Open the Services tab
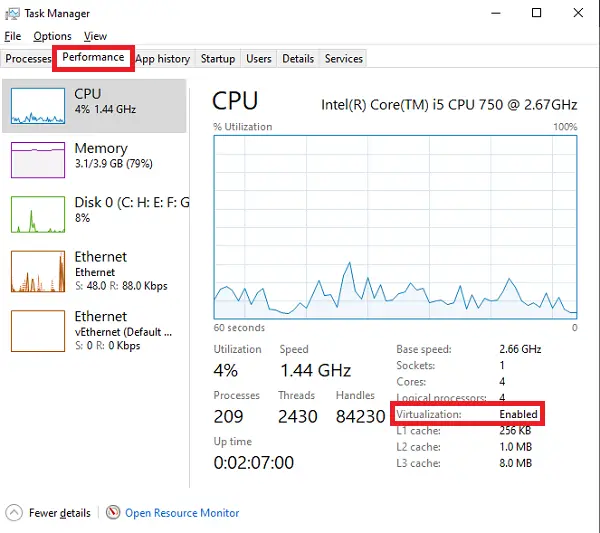Image resolution: width=600 pixels, height=533 pixels. 343,59
